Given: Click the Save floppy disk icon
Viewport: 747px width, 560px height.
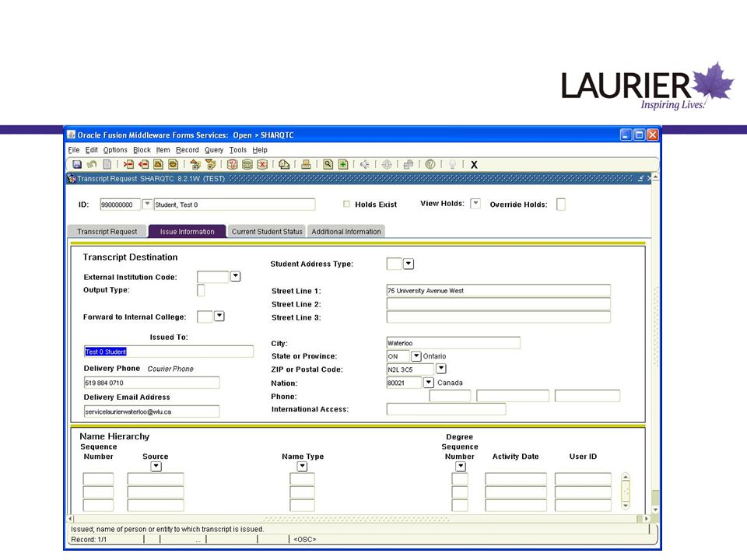Looking at the screenshot, I should (77, 164).
